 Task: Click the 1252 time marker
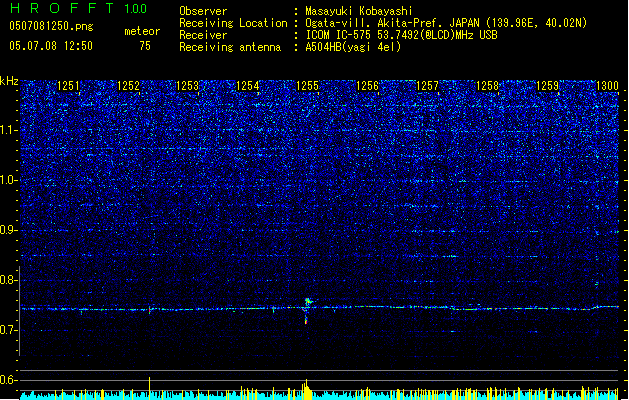pos(128,86)
